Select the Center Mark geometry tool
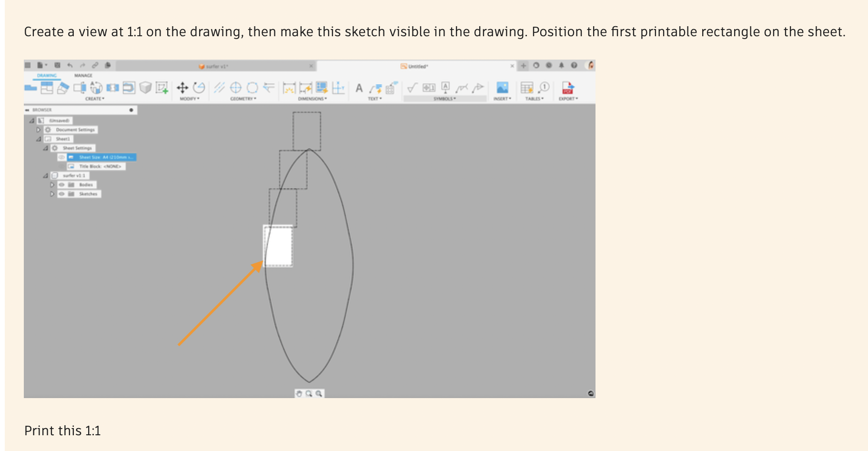Image resolution: width=868 pixels, height=451 pixels. (x=236, y=88)
